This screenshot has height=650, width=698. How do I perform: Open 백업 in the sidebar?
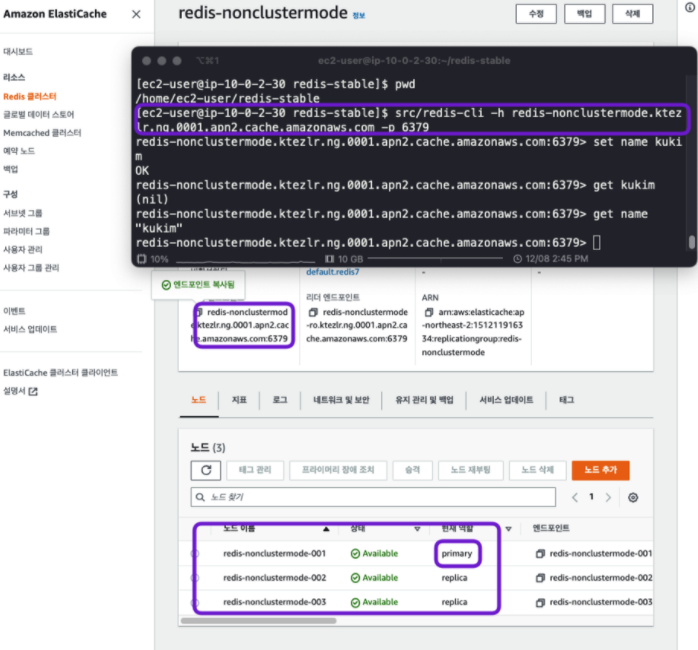click(11, 169)
